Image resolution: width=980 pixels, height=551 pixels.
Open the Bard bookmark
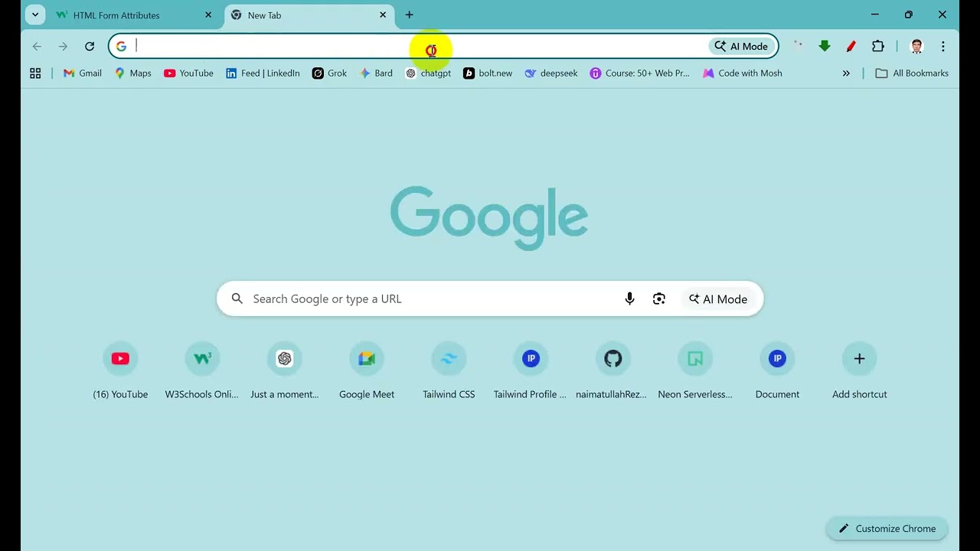coord(377,73)
